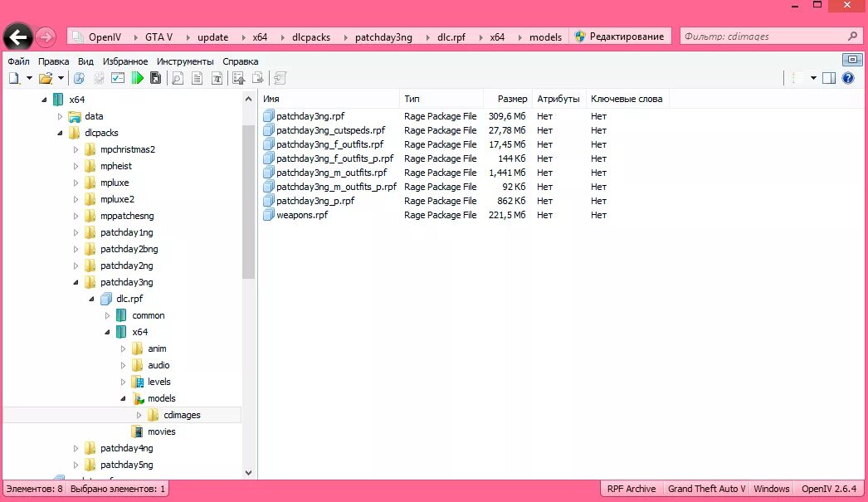This screenshot has height=502, width=868.
Task: Click OpenIV in the breadcrumb path
Action: click(x=105, y=37)
